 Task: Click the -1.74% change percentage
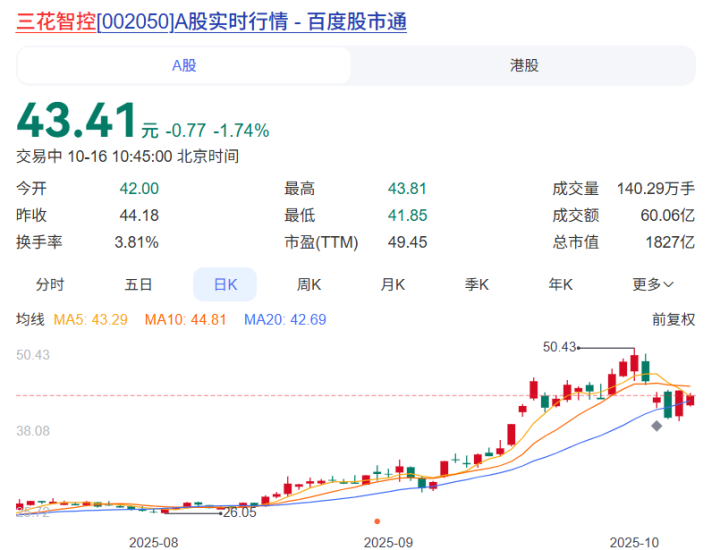(241, 130)
